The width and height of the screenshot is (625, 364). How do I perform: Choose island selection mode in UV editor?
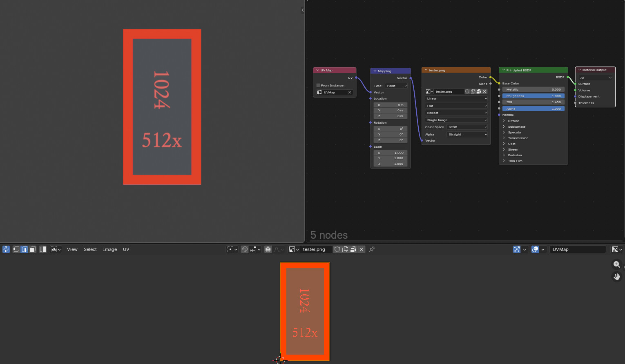43,249
